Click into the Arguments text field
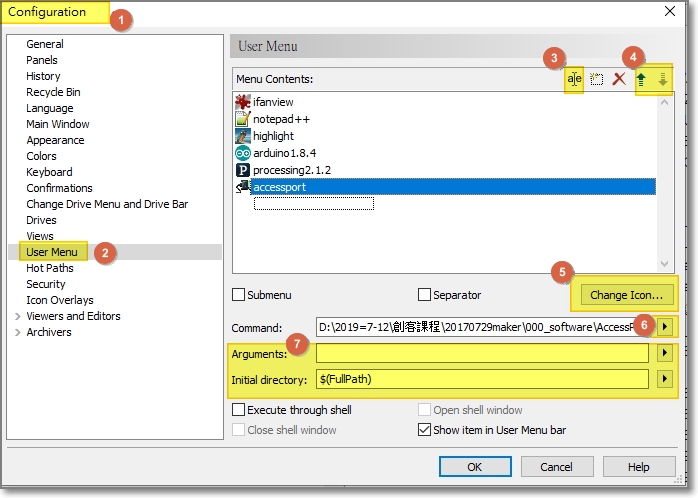Viewport: 698px width, 498px height. pyautogui.click(x=482, y=353)
